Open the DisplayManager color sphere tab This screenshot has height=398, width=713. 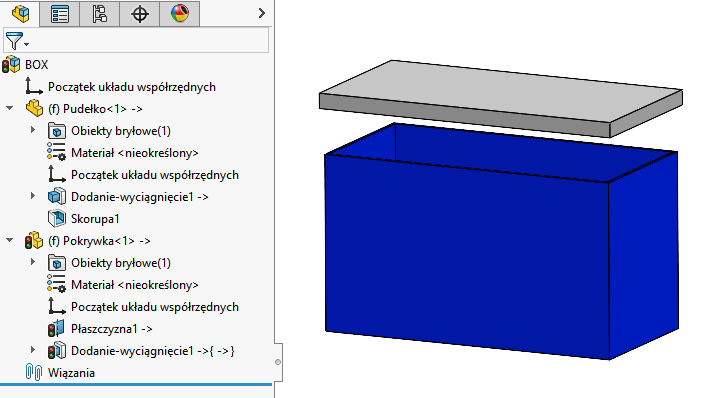click(x=180, y=14)
